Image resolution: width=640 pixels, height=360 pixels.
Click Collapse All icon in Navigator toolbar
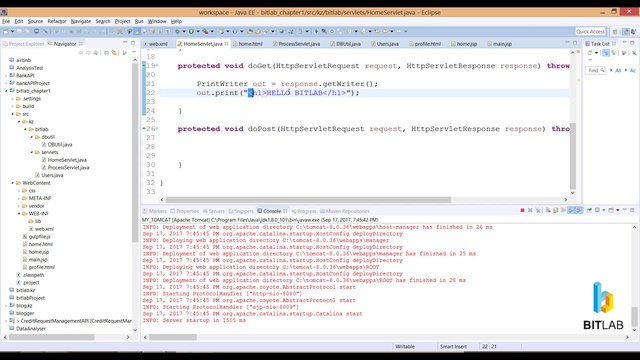click(x=106, y=53)
